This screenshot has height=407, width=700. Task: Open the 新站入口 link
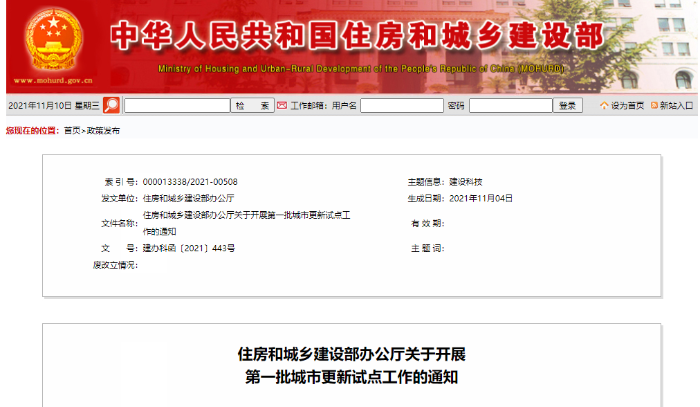(x=677, y=105)
